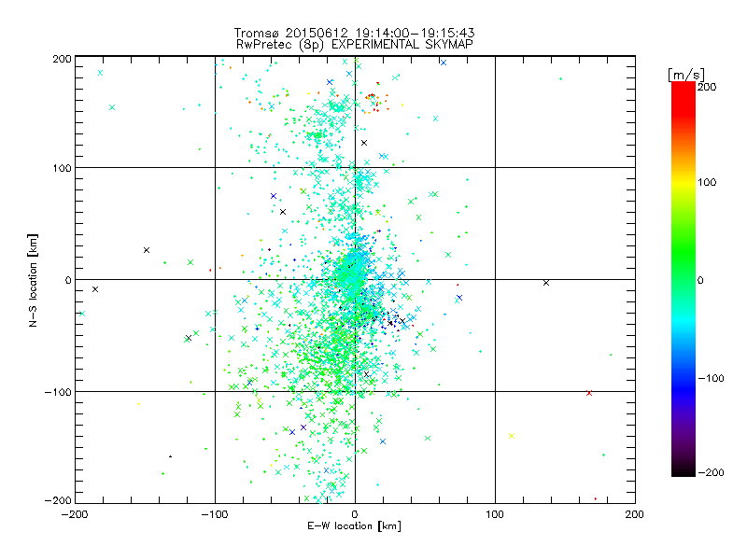Click the 'N-S location [km]' axis label
This screenshot has height=560, width=747.
pyautogui.click(x=33, y=280)
